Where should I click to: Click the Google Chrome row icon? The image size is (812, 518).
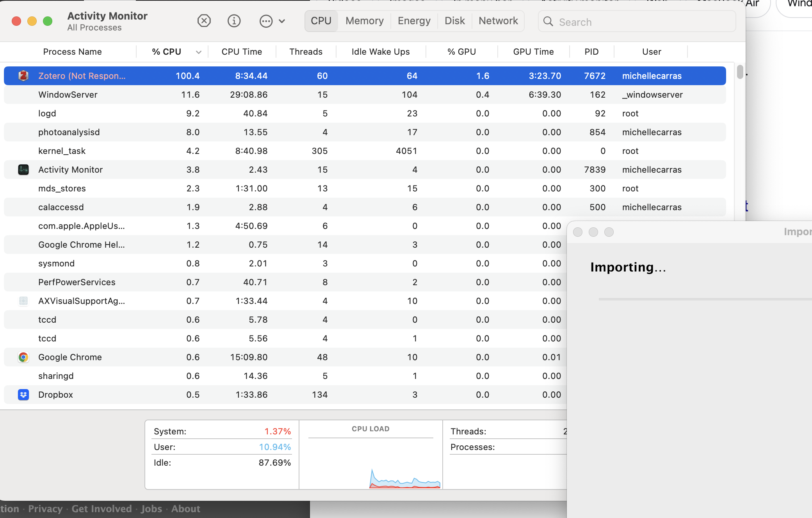pyautogui.click(x=23, y=357)
